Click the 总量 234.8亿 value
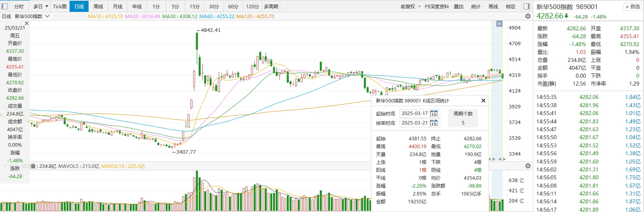The image size is (644, 212). click(577, 60)
